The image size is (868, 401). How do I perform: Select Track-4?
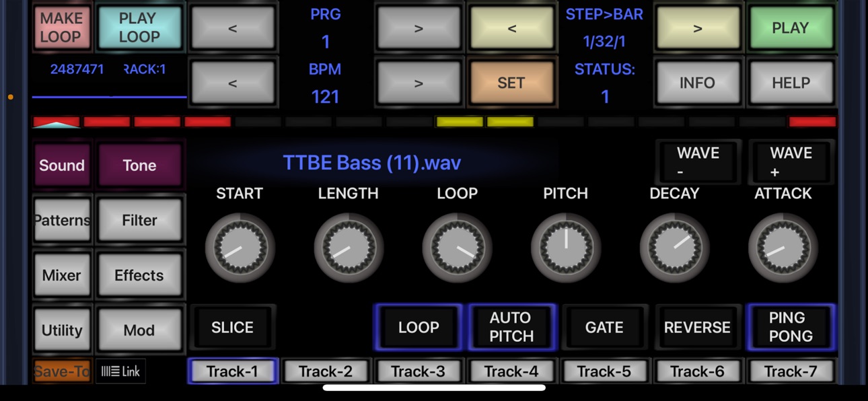click(511, 371)
